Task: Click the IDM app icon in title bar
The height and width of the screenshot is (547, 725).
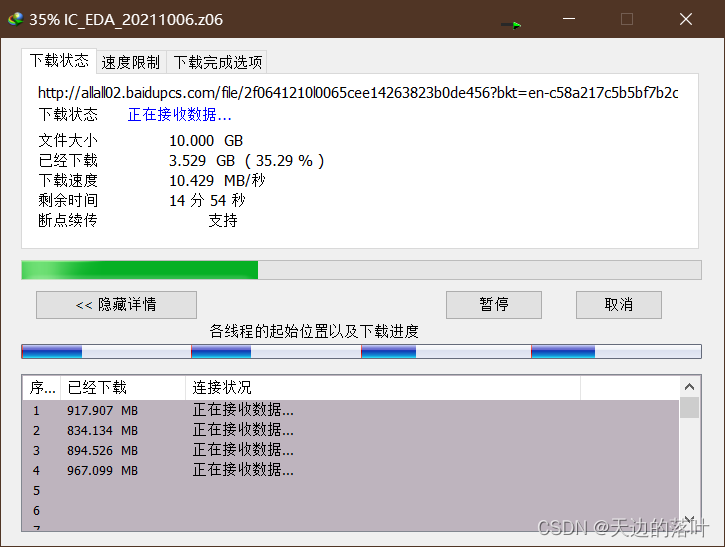Action: pyautogui.click(x=16, y=19)
